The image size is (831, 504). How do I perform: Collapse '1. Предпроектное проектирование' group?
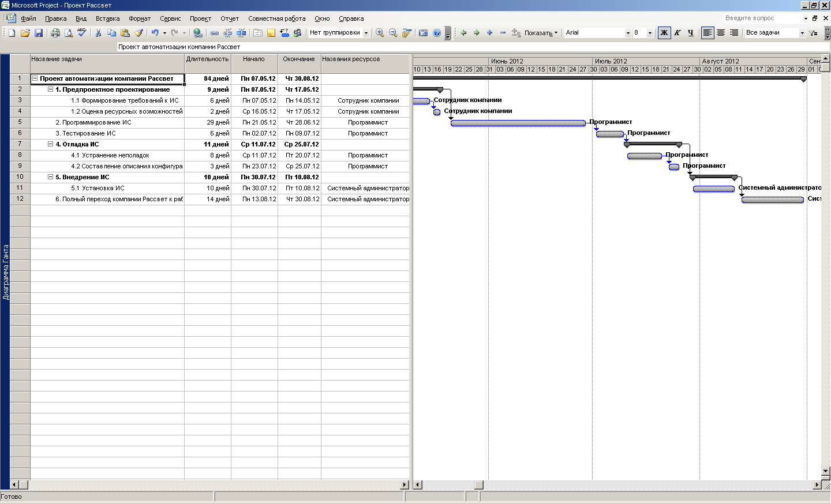(x=50, y=89)
